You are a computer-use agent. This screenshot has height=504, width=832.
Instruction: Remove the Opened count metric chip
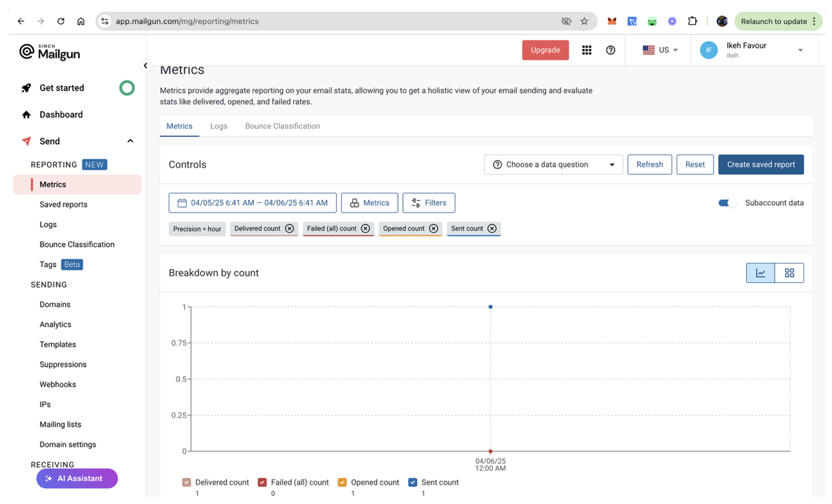[433, 229]
